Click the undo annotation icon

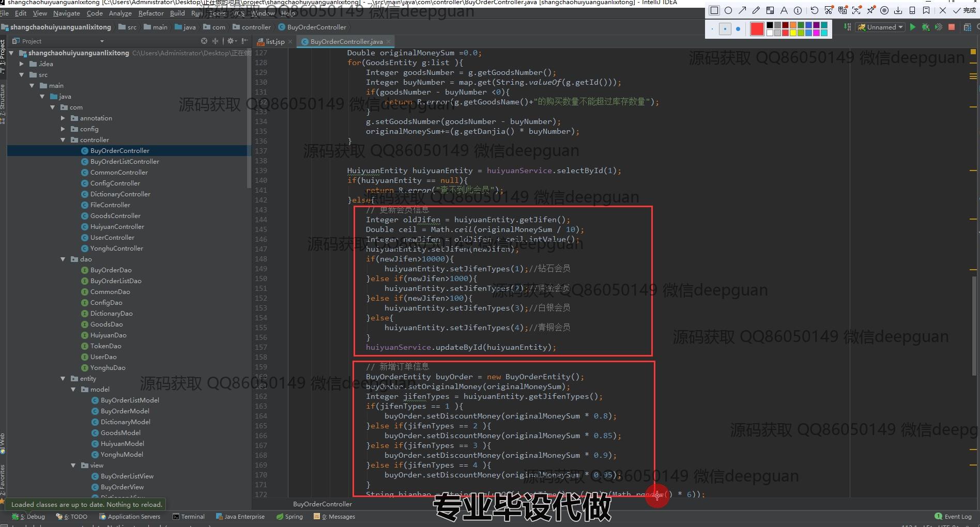815,10
